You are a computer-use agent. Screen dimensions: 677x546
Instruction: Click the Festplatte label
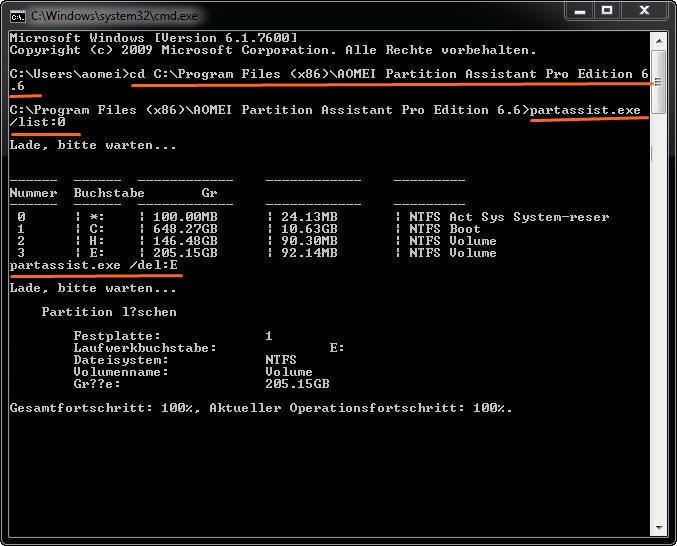pos(117,336)
